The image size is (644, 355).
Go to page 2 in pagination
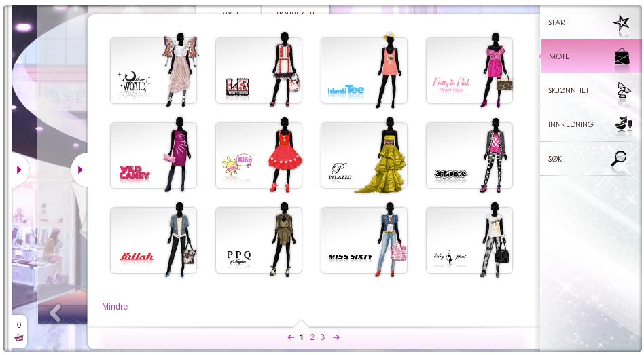[312, 337]
